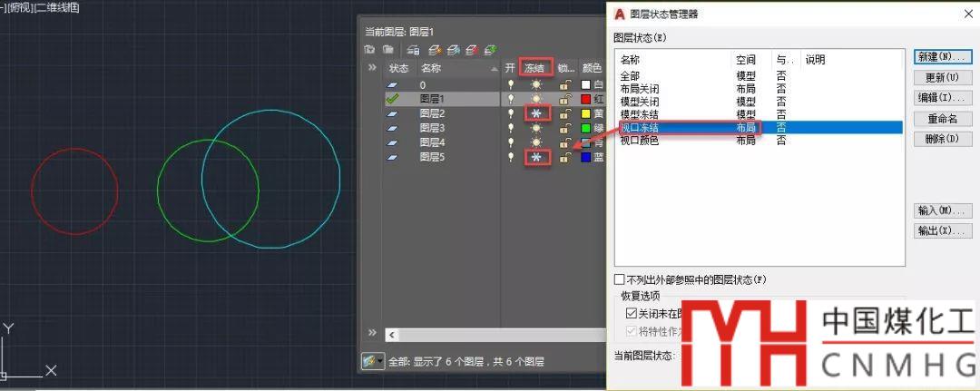
Task: Click the bottom » expander in layer panel
Action: [372, 332]
